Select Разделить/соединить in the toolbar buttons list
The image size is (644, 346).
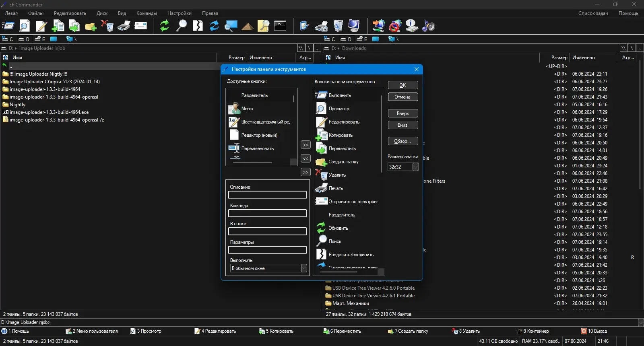(351, 255)
